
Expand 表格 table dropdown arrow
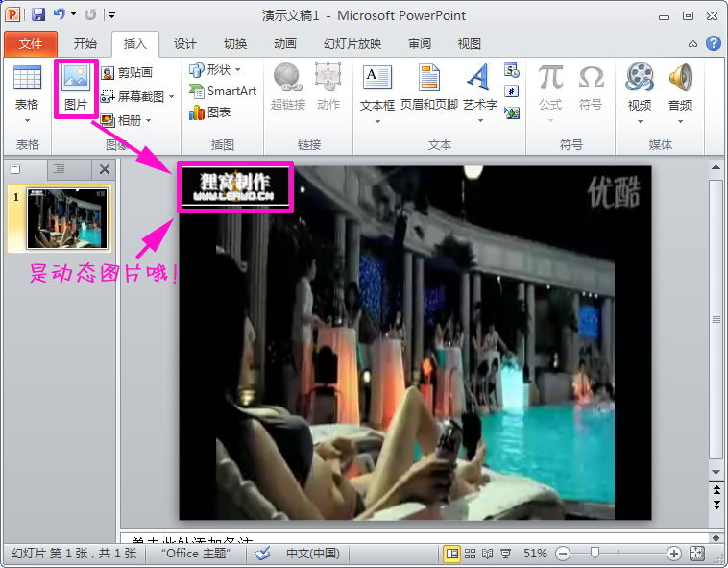pos(27,121)
